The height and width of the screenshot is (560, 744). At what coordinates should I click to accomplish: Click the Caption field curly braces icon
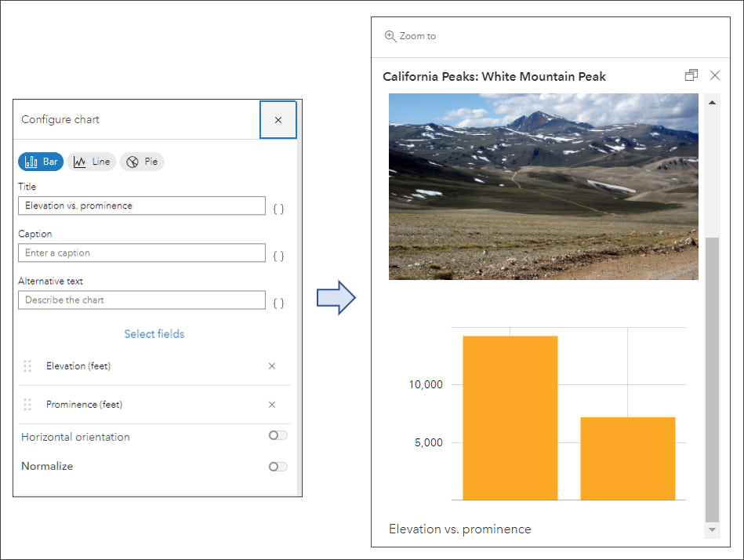[x=278, y=256]
